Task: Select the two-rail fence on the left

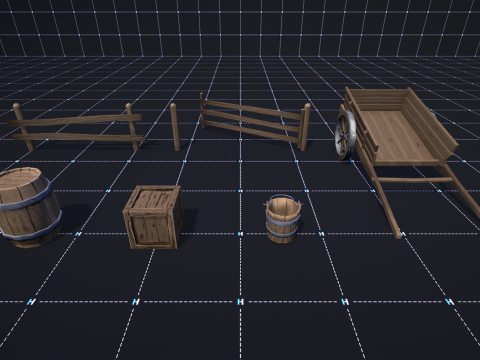Action: (x=76, y=127)
